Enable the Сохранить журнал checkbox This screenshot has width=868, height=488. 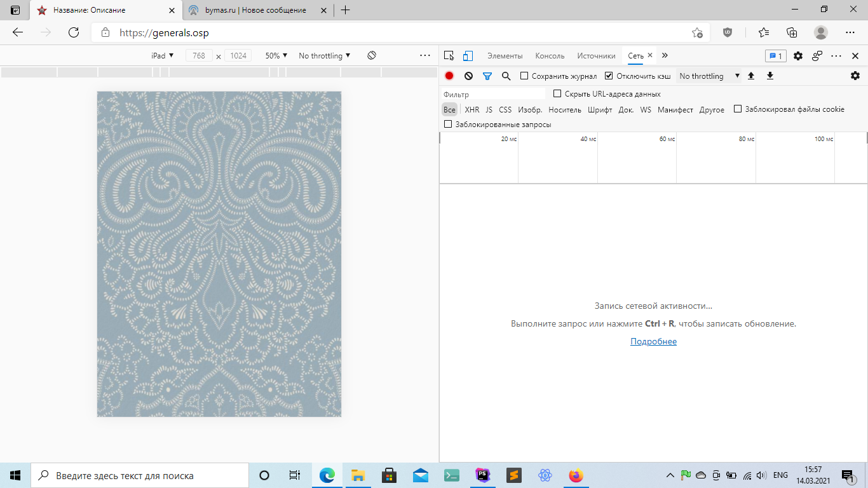(x=524, y=76)
